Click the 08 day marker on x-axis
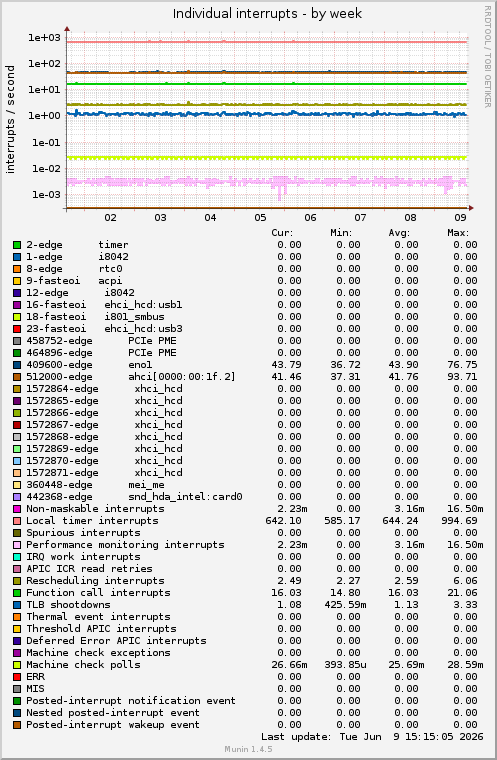Viewport: 497px width, 760px height. click(x=410, y=218)
